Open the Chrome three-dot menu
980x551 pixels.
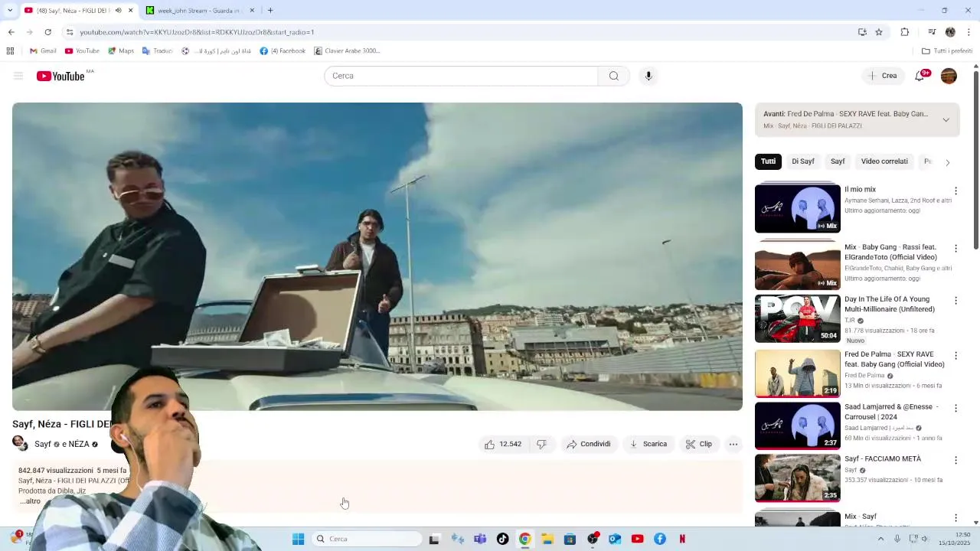[x=969, y=32]
